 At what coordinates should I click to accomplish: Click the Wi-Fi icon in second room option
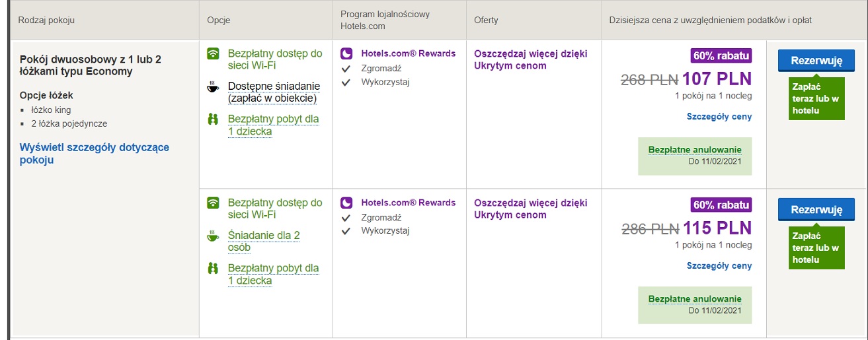[213, 203]
